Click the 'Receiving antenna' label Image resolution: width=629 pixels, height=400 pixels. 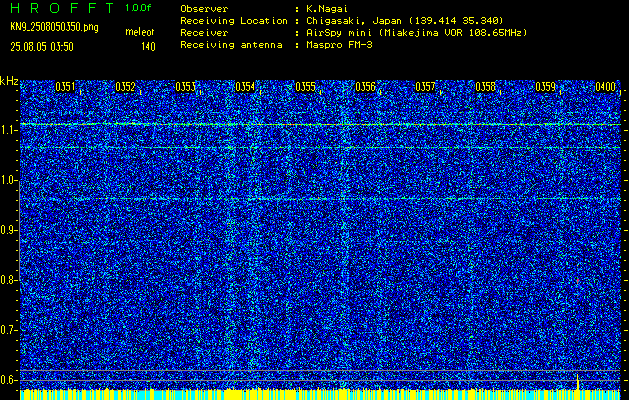point(231,45)
